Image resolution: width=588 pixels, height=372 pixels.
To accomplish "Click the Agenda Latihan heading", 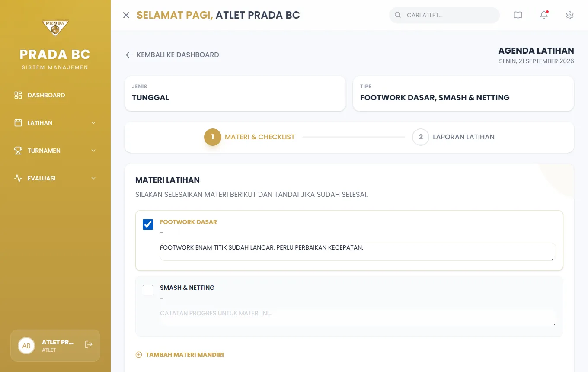I will [536, 51].
